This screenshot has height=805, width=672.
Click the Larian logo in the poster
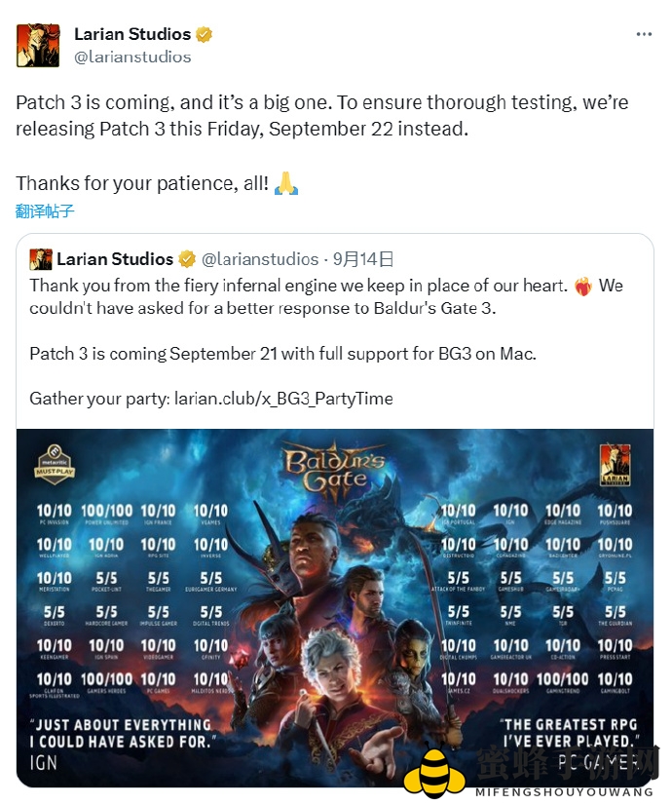point(616,465)
